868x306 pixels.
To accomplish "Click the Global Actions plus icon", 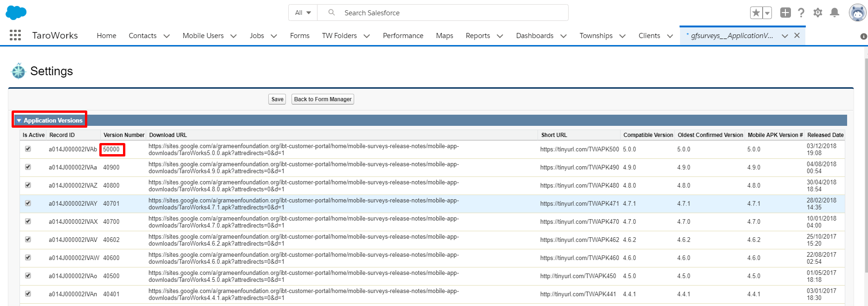I will pos(785,13).
